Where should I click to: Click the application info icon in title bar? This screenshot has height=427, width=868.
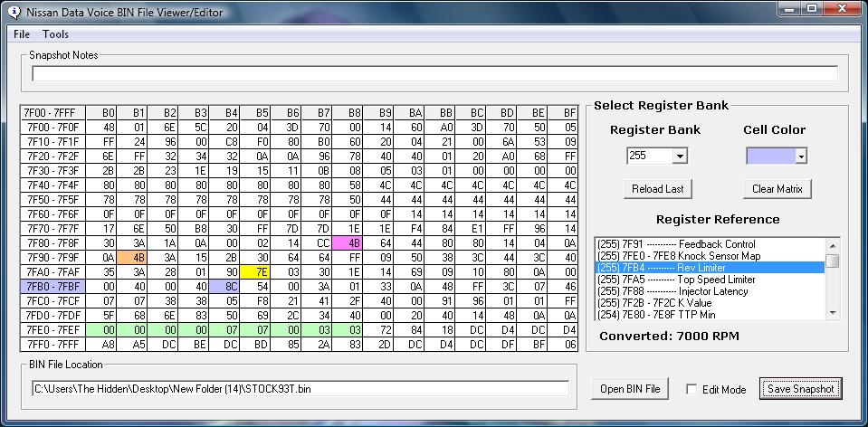[15, 11]
